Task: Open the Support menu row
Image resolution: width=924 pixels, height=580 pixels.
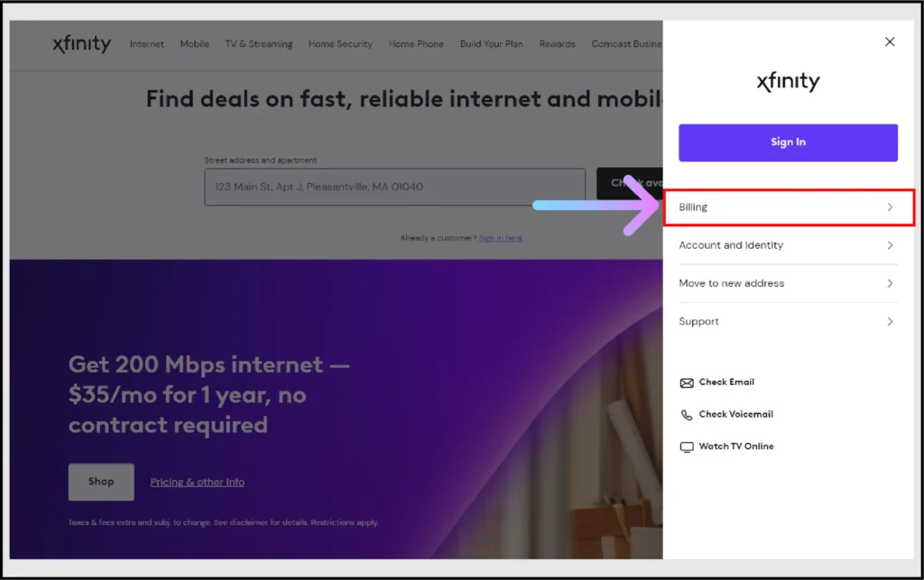Action: [x=788, y=321]
